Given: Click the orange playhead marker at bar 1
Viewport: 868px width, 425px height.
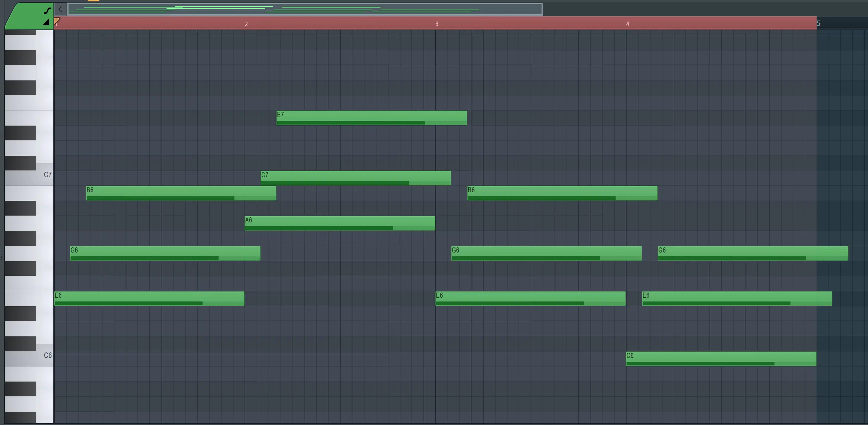Looking at the screenshot, I should click(x=57, y=21).
